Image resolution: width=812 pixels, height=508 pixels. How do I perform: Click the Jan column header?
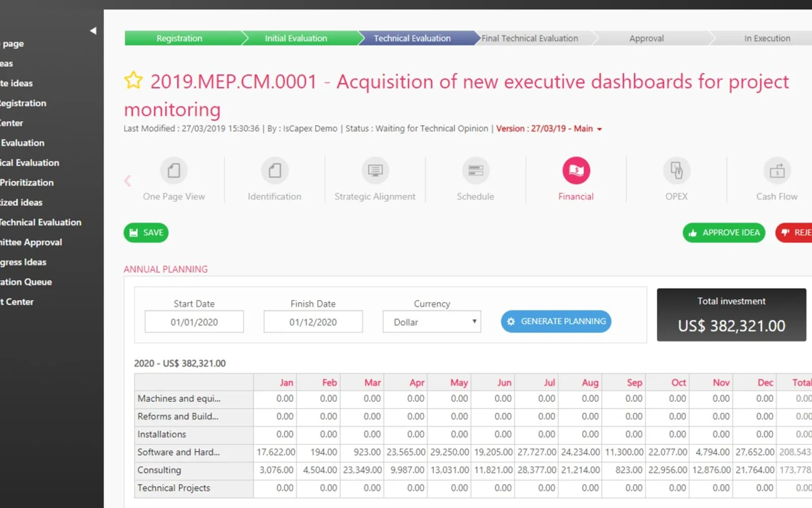click(275, 383)
